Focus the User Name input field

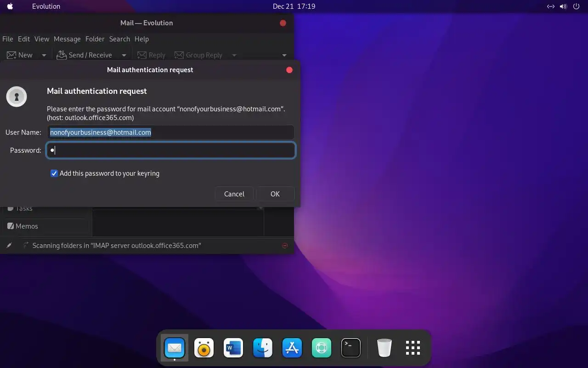point(170,132)
